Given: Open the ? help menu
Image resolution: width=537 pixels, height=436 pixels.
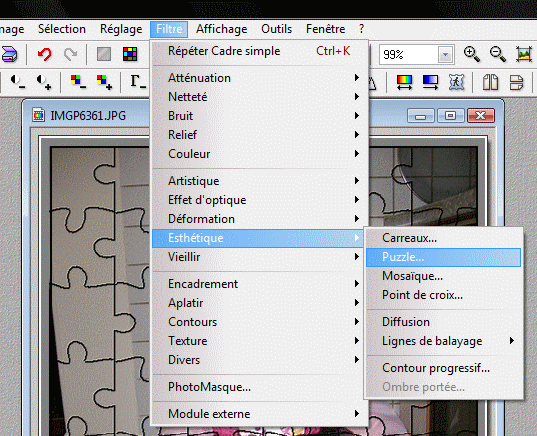Looking at the screenshot, I should point(361,29).
